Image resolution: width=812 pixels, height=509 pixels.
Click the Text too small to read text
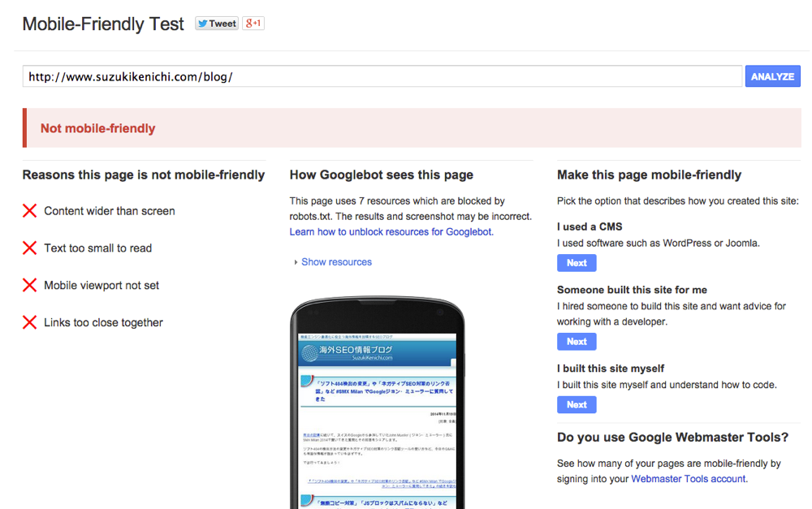pyautogui.click(x=98, y=248)
